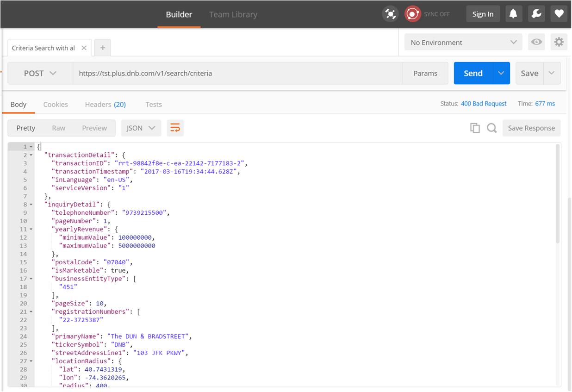The image size is (572, 392).
Task: Click SYNC OFF label
Action: click(x=437, y=14)
